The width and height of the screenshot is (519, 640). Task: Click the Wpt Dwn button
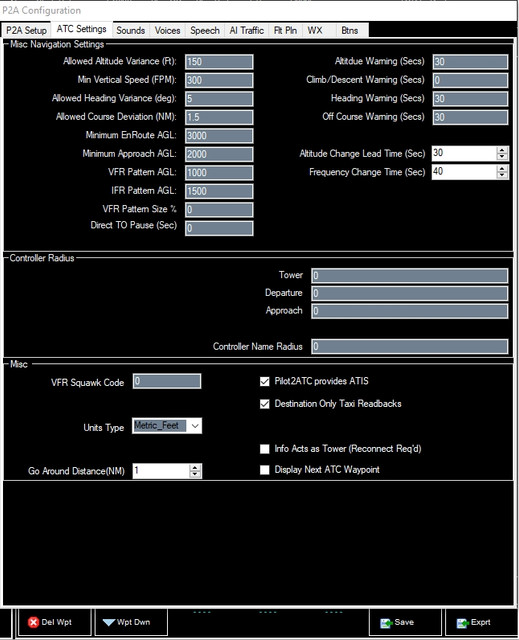click(131, 622)
